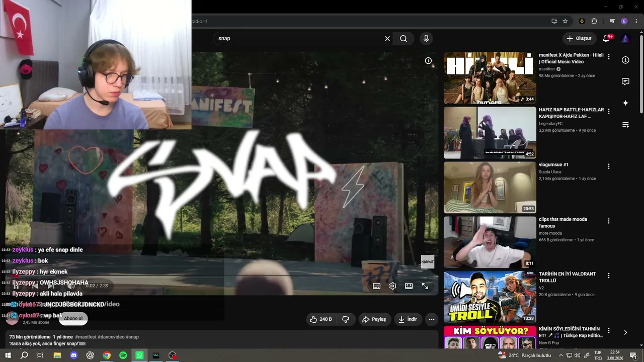Play the Valorant troll video thumbnail
This screenshot has width=644, height=362.
coord(490,297)
